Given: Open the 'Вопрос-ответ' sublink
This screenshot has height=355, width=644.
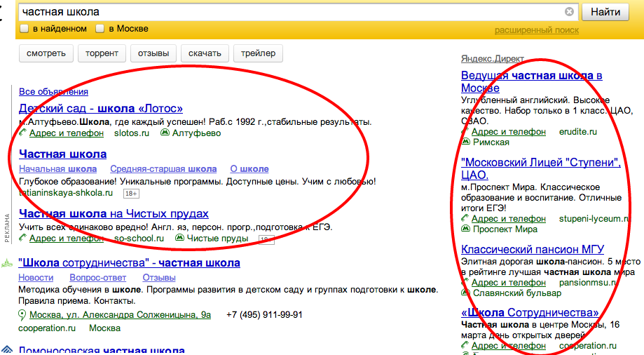Looking at the screenshot, I should coord(97,278).
